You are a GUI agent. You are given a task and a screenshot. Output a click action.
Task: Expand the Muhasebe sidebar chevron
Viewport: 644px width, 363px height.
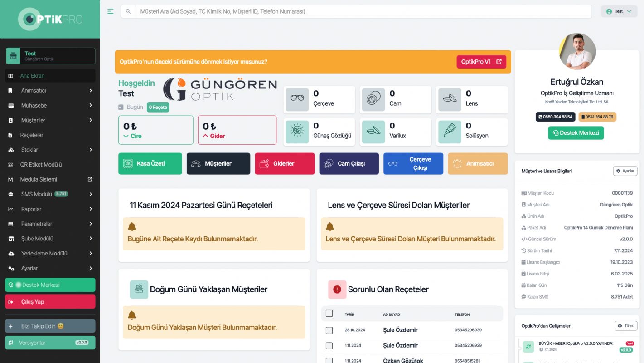point(91,106)
